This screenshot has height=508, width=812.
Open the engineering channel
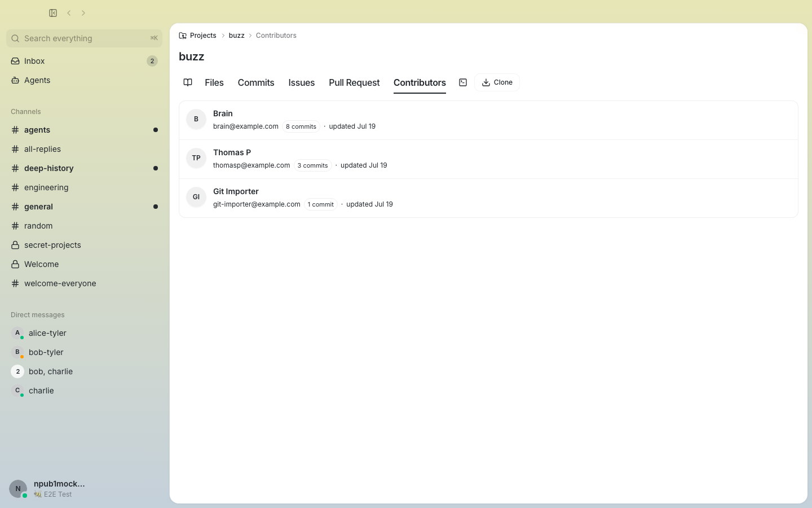(x=84, y=187)
